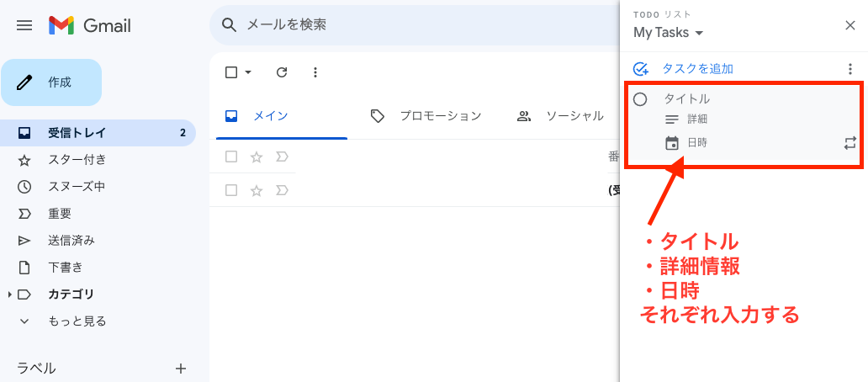Click the repeat icon in task entry
The image size is (868, 382).
coord(849,143)
